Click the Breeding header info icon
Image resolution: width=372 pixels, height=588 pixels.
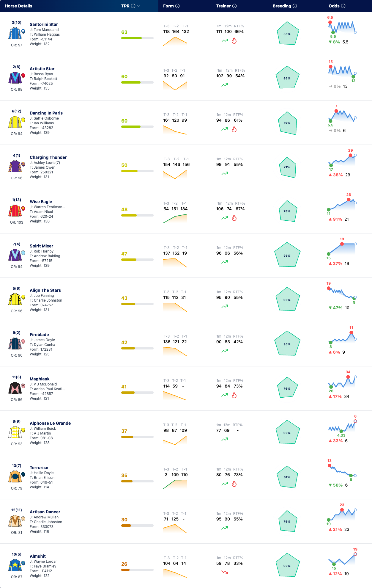[295, 6]
